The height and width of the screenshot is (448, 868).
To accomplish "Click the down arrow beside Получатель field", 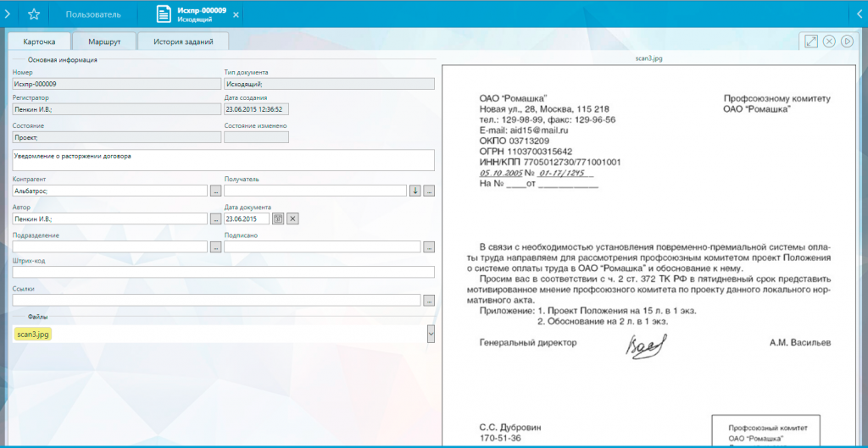I will point(415,191).
